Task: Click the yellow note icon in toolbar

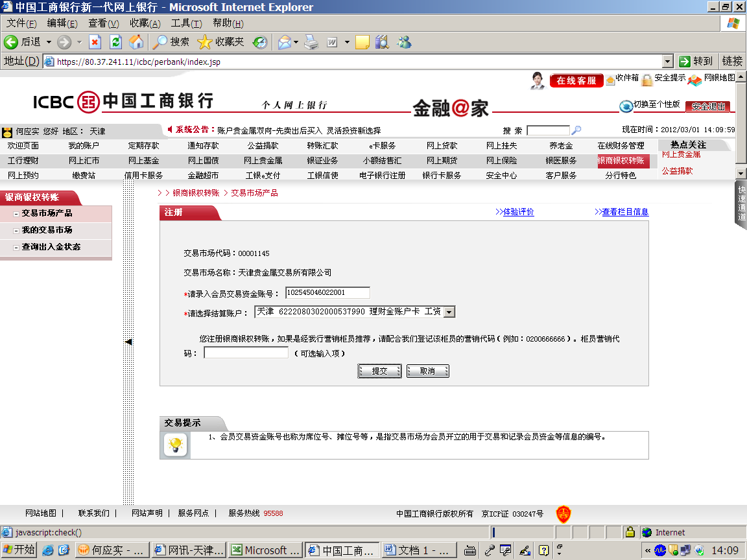Action: (x=362, y=42)
